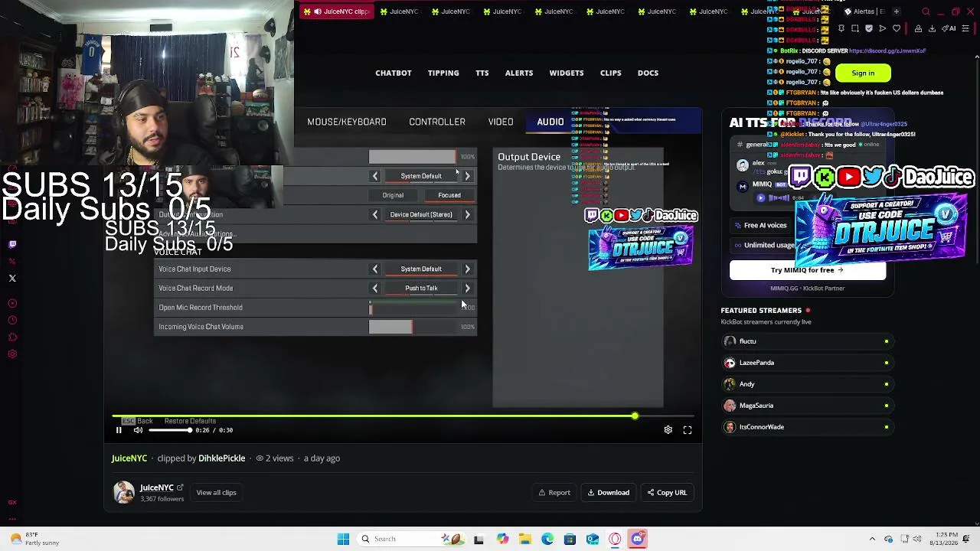Screen dimensions: 980x551
Task: Open featured streamer ItsConnorWade
Action: (808, 427)
